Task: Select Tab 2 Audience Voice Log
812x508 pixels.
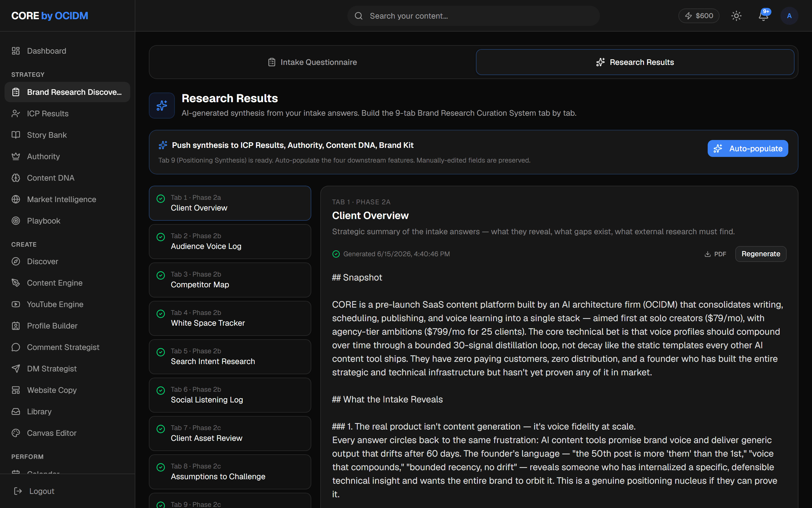Action: coord(230,242)
